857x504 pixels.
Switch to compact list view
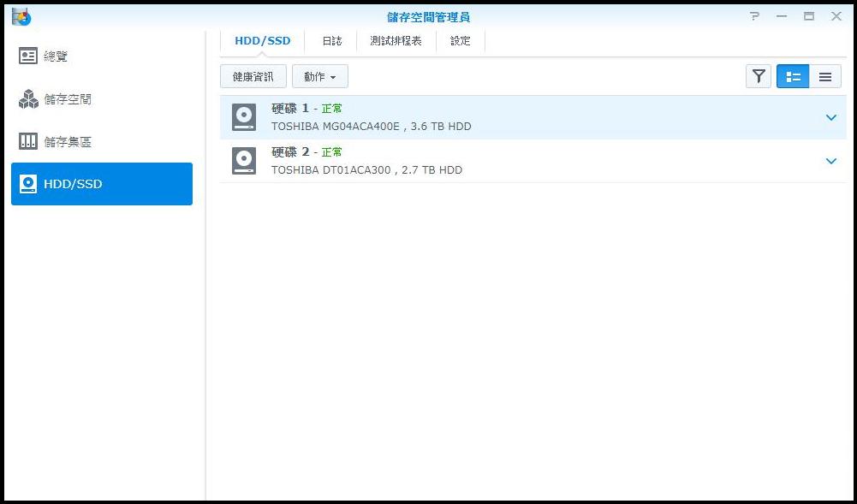pyautogui.click(x=825, y=77)
